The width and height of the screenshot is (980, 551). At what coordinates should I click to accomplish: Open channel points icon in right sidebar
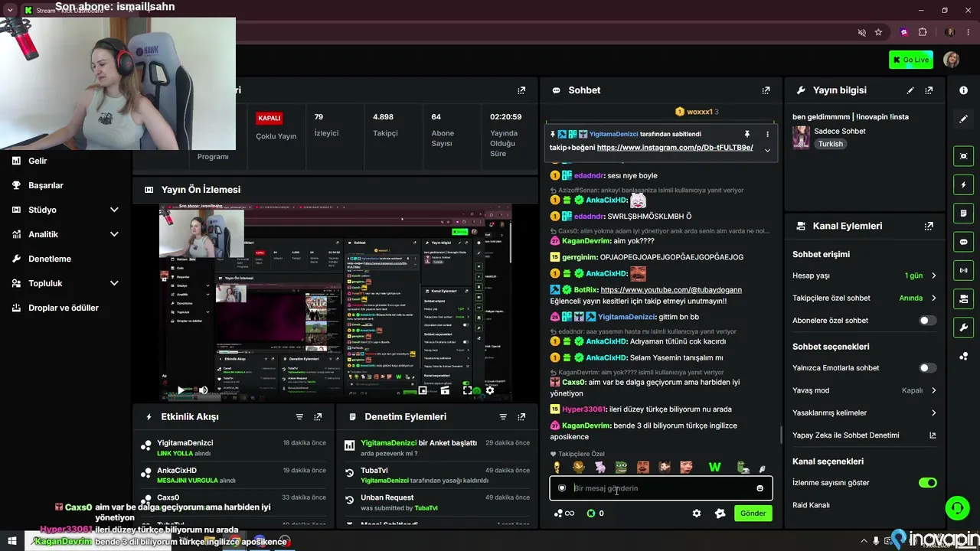963,356
